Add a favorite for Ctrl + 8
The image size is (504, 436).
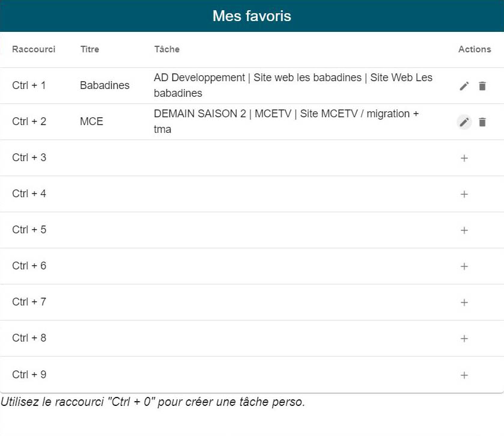click(464, 339)
